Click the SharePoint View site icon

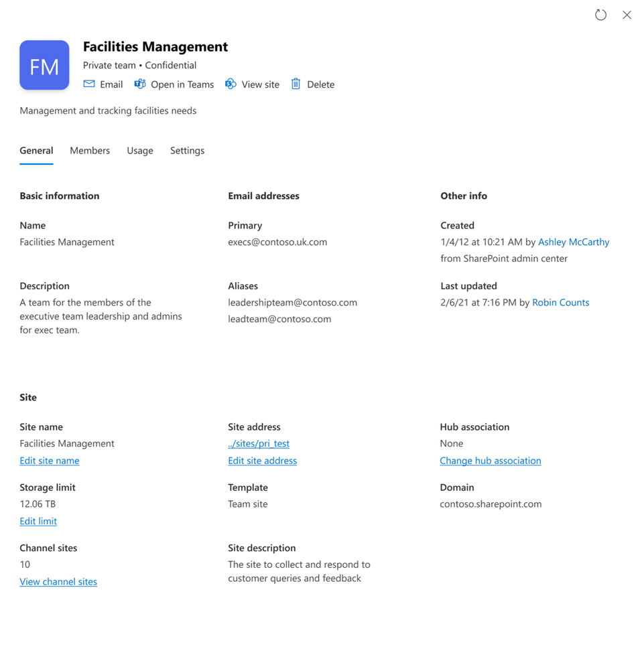tap(231, 84)
